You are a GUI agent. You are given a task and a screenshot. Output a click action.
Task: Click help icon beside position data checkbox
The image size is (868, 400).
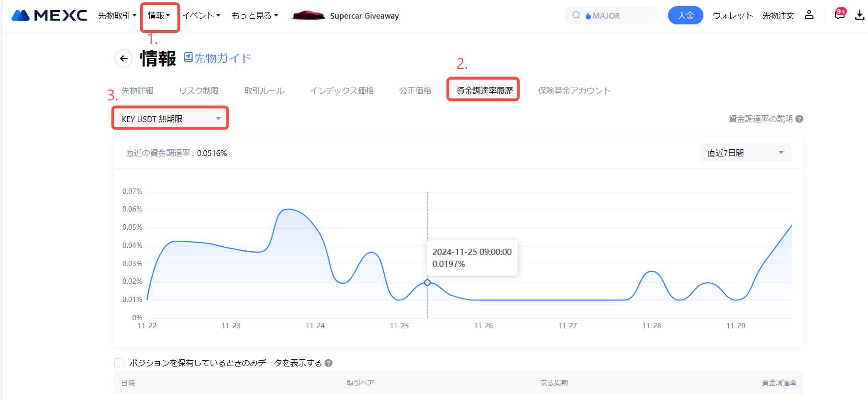(328, 363)
